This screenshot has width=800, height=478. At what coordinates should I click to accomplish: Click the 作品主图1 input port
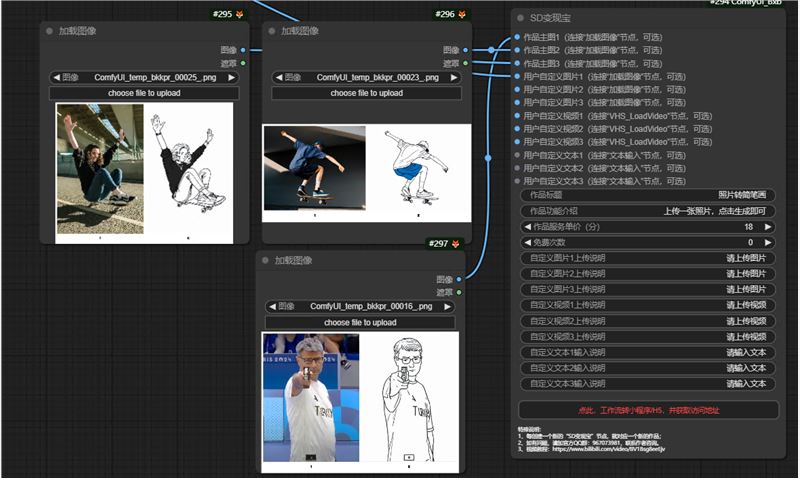(517, 37)
